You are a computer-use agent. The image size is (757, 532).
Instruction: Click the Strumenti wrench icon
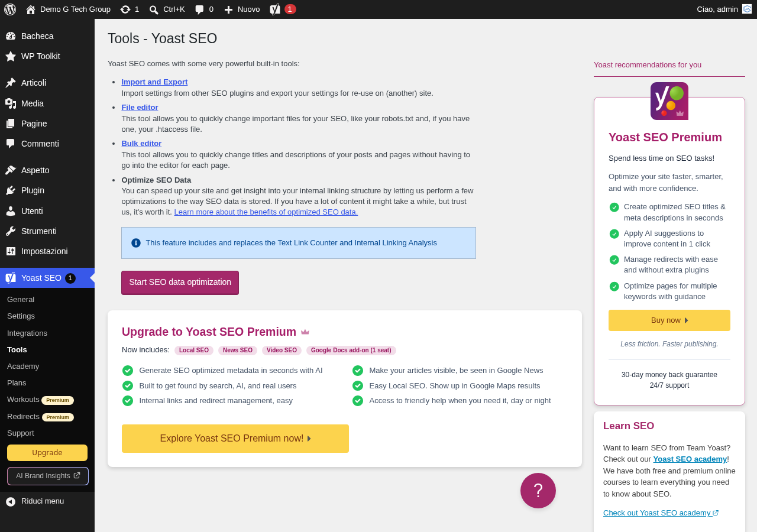(x=11, y=231)
